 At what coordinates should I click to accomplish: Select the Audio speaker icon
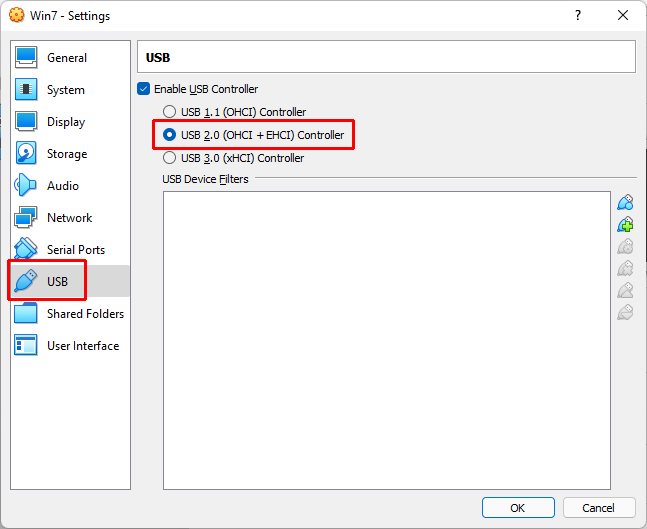click(x=26, y=186)
